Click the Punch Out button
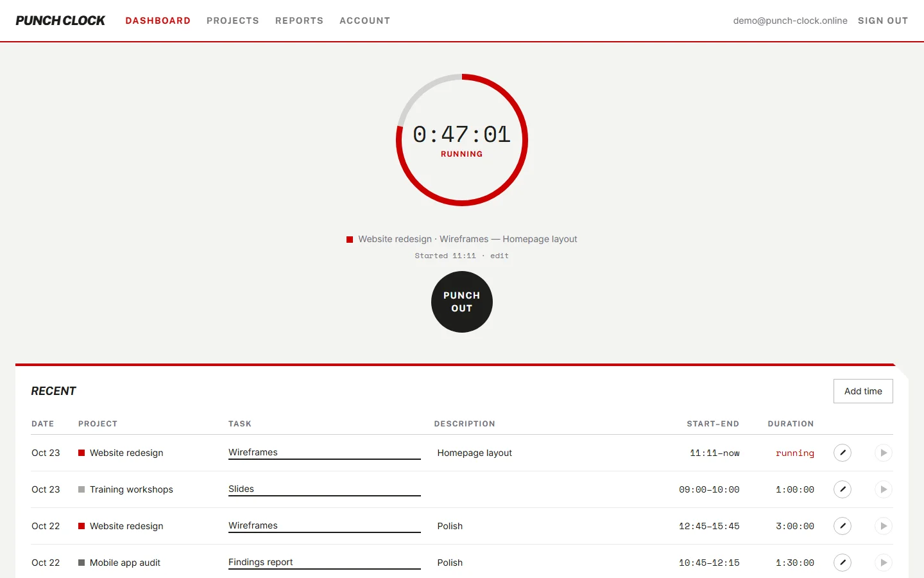The width and height of the screenshot is (924, 578). 462,302
